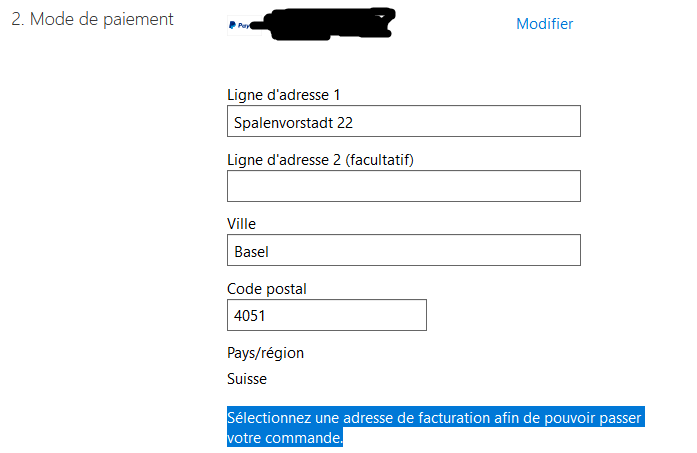Viewport: 697px width, 453px height.
Task: Click the 'Ligne d'adresse 2 (facultatif)' label
Action: tap(320, 160)
